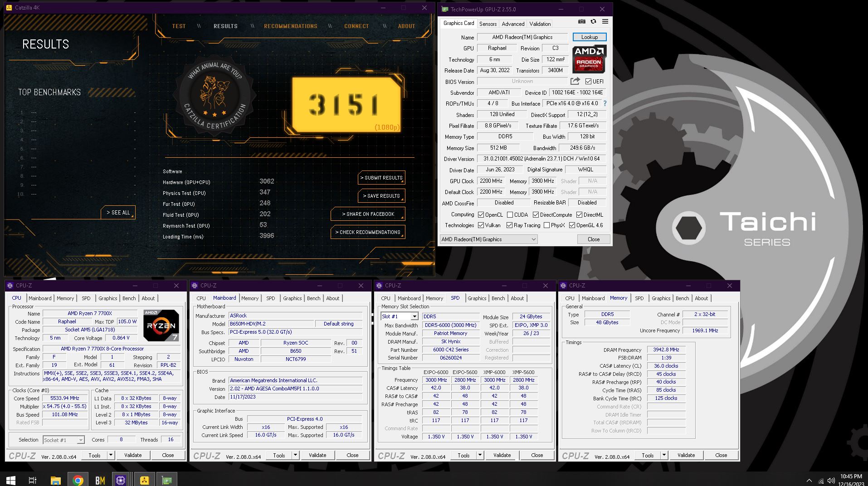Click the 3151 score panel in Catzilla
The width and height of the screenshot is (868, 486).
point(346,105)
